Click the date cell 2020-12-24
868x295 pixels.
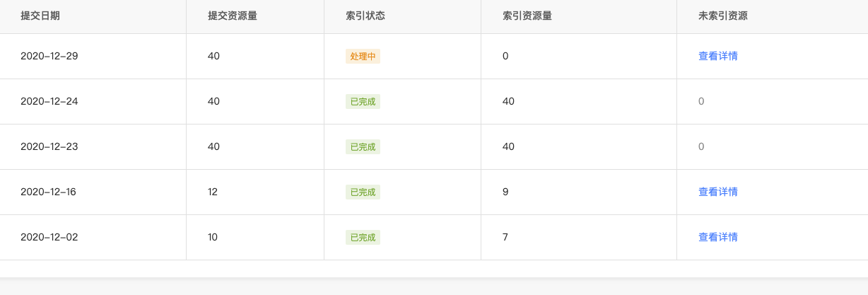[x=49, y=101]
